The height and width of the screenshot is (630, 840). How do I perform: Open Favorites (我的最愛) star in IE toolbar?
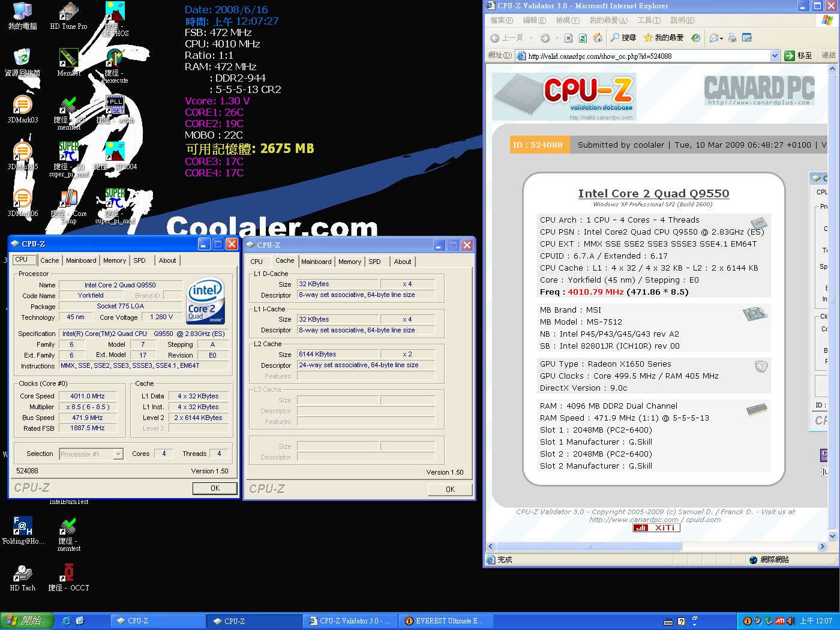663,38
